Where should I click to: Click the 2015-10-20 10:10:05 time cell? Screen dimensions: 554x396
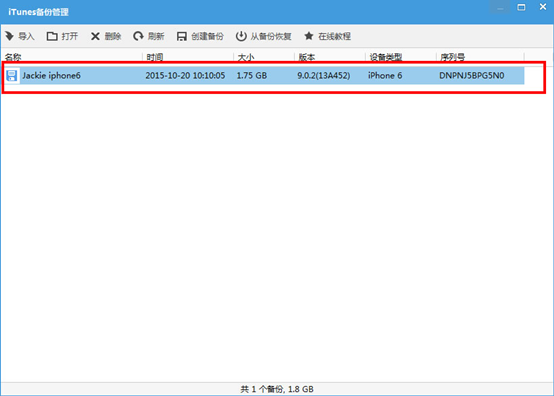185,75
